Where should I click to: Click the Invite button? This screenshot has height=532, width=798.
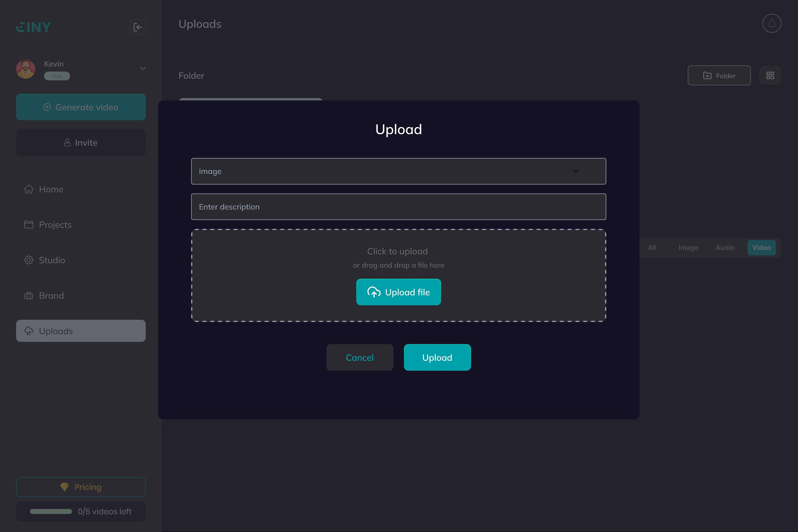(x=81, y=143)
